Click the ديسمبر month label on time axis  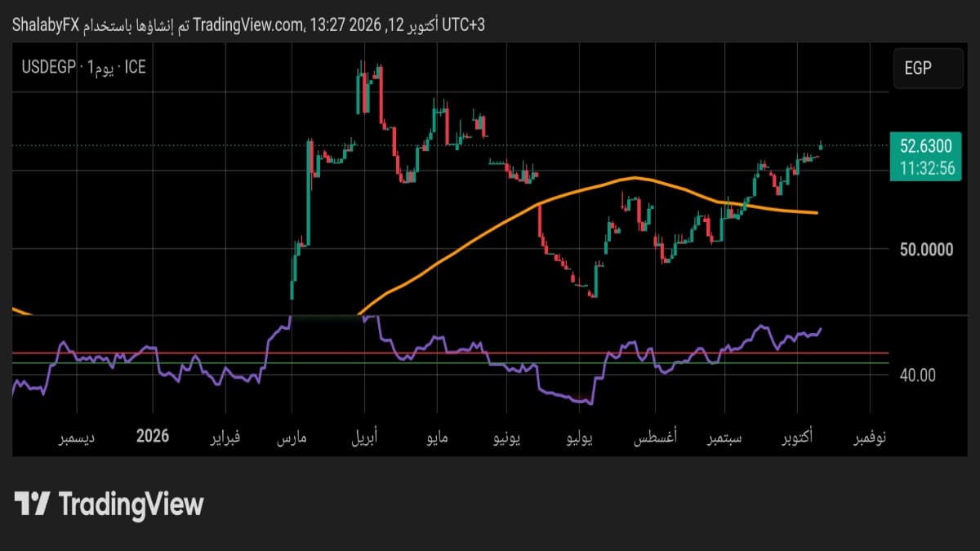(x=76, y=438)
